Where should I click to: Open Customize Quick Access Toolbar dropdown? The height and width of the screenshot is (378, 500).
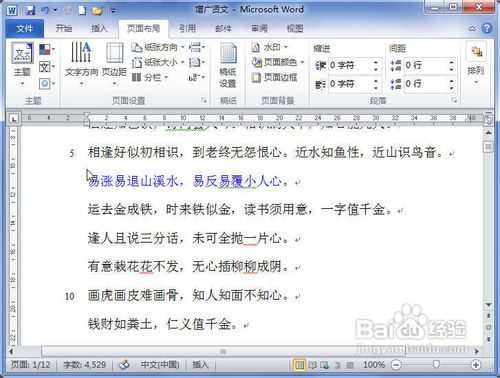tap(113, 11)
